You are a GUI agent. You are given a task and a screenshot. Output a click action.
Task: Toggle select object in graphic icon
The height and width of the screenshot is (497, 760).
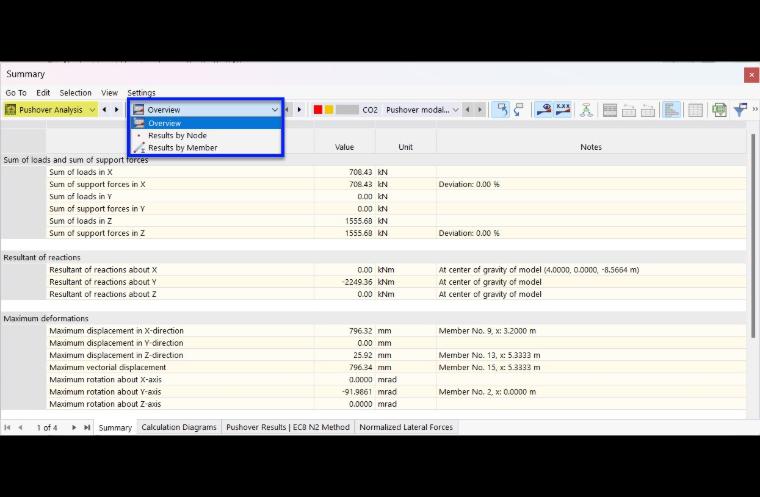[x=501, y=110]
